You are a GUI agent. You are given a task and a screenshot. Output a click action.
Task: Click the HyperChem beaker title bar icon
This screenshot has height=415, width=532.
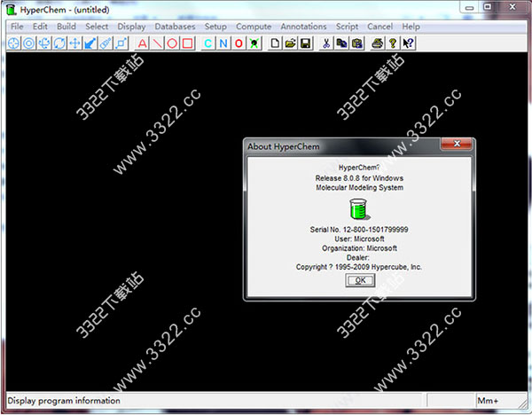click(x=12, y=10)
